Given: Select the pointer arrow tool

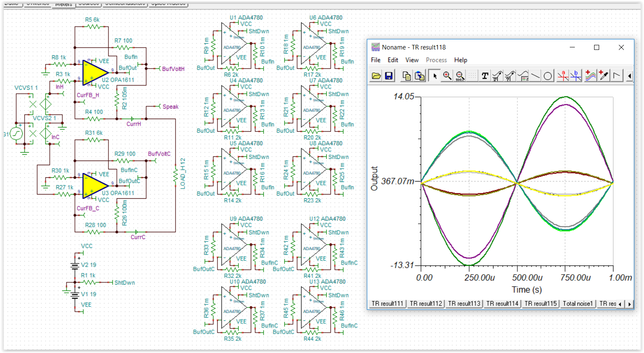Looking at the screenshot, I should click(x=435, y=76).
